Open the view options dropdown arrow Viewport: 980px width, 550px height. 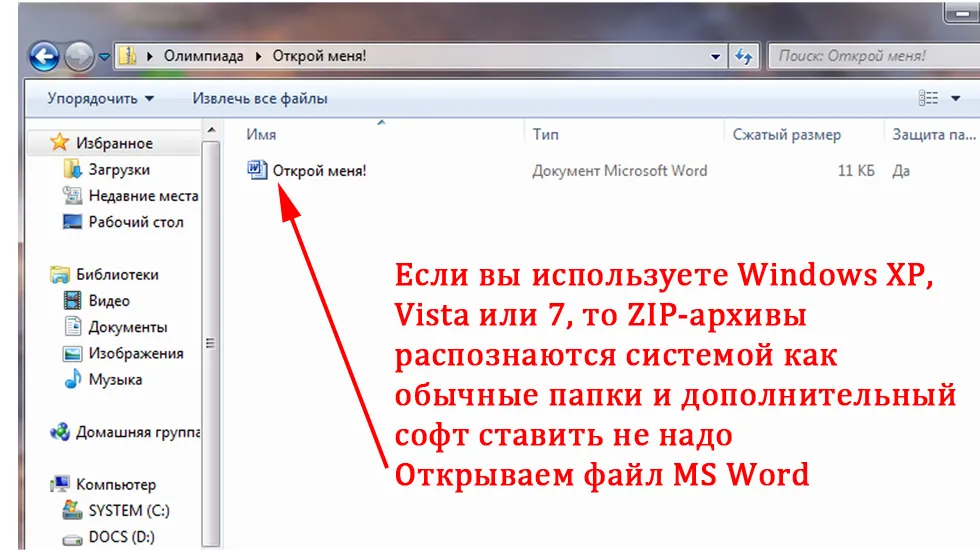(956, 98)
